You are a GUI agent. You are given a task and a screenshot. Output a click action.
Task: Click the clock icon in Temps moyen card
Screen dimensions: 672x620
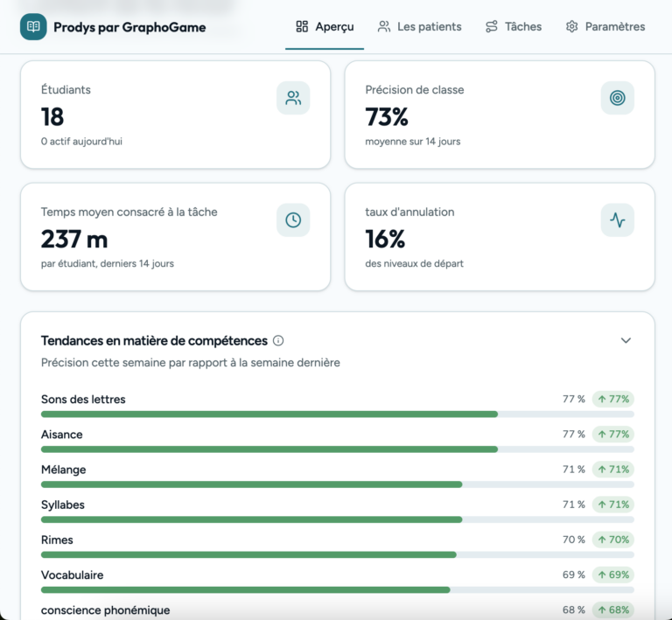tap(293, 220)
